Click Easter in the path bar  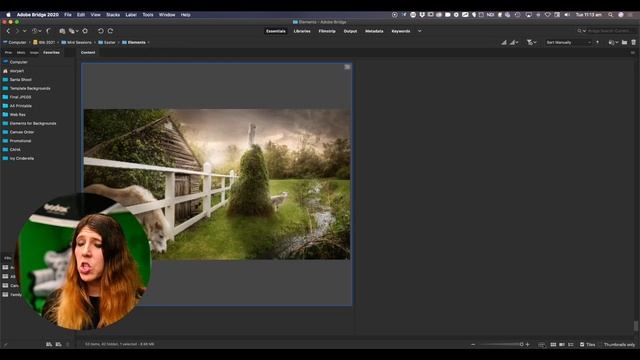click(x=107, y=42)
